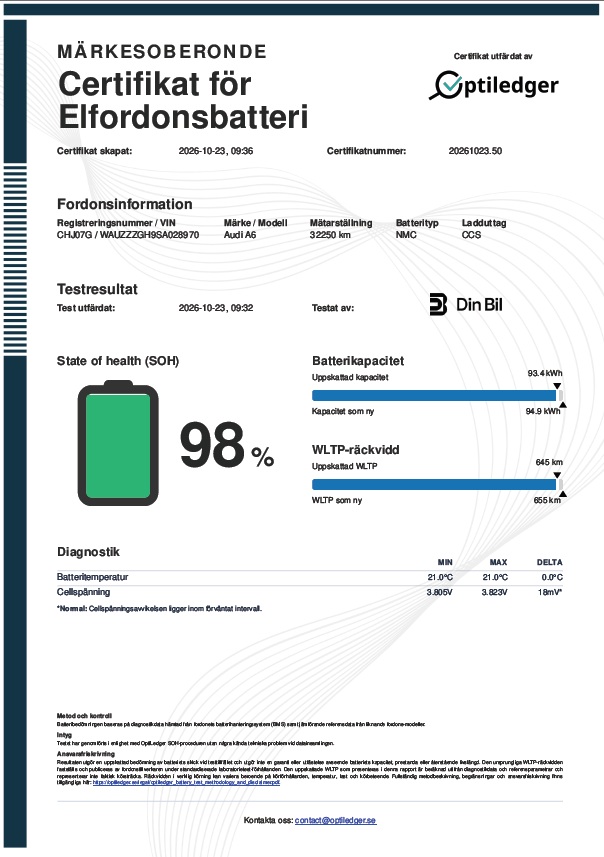
Task: Select the Cellspänning MIN value 3.805V
Action: [439, 592]
